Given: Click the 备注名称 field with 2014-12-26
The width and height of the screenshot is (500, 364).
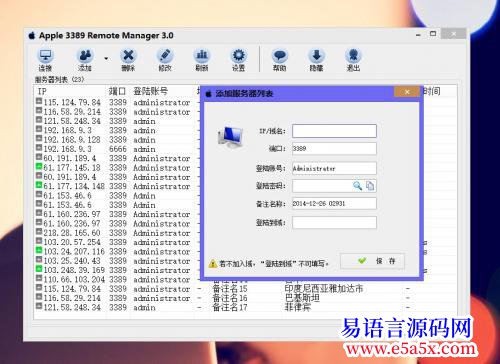Looking at the screenshot, I should (x=334, y=203).
